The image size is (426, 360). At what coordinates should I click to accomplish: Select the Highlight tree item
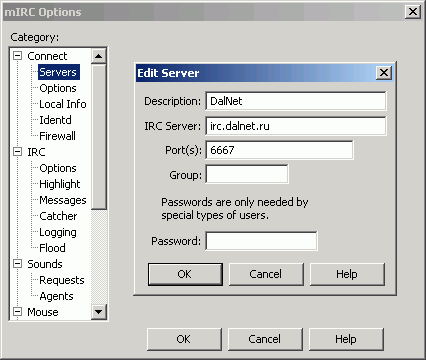pos(60,184)
